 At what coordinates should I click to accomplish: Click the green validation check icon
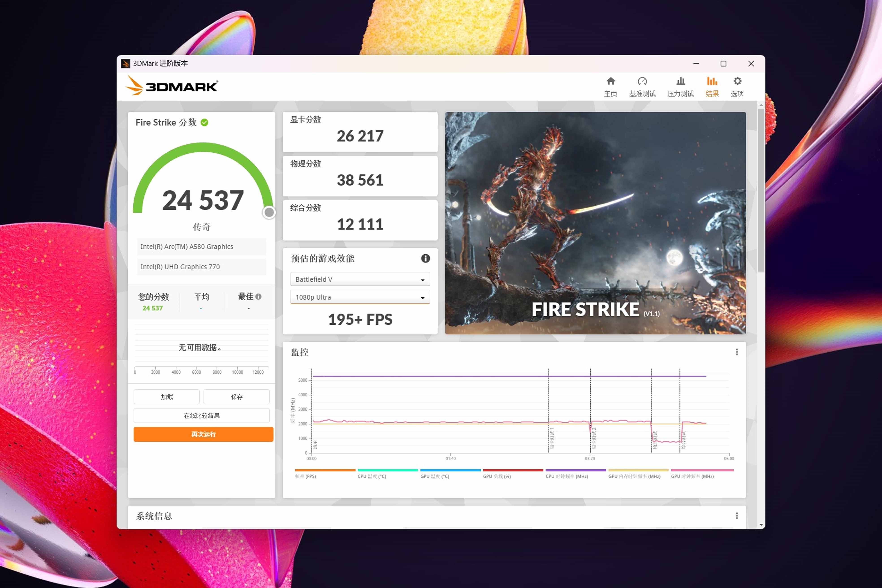click(204, 122)
